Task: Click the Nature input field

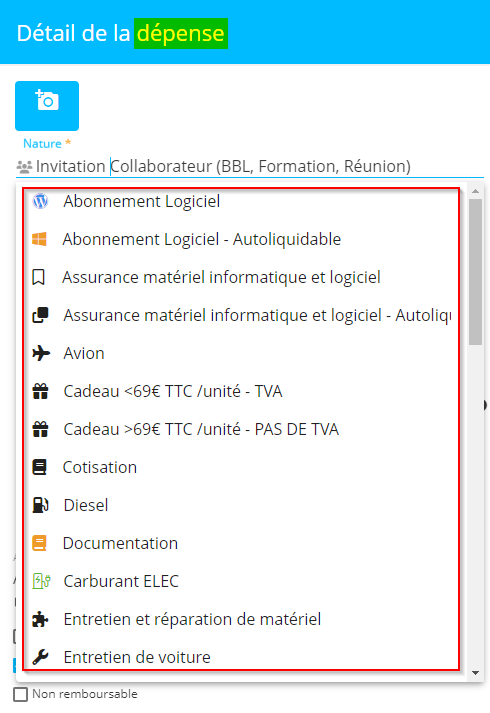Action: 250,166
